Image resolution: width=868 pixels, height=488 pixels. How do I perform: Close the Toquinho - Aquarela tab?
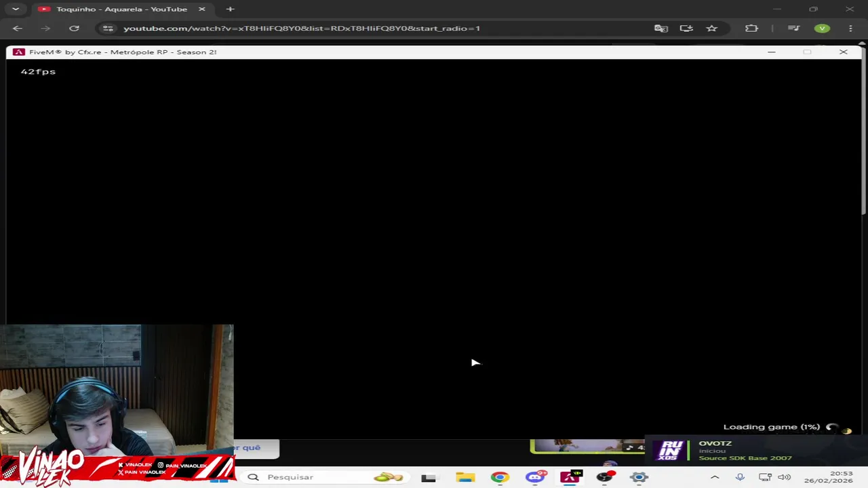click(x=201, y=9)
